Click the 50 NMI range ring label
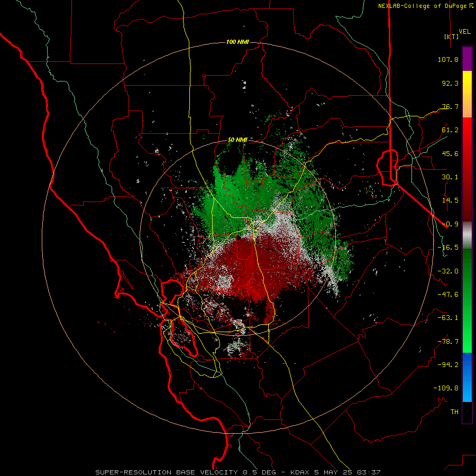This screenshot has height=476, width=476. coord(237,140)
